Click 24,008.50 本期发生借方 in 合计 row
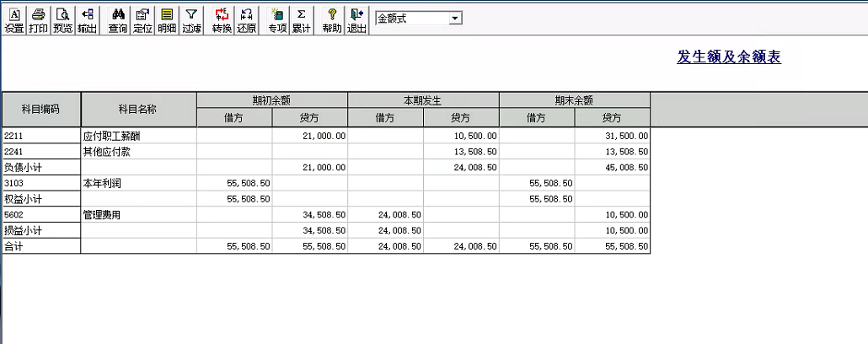Screen dimensions: 868x344 [385, 246]
